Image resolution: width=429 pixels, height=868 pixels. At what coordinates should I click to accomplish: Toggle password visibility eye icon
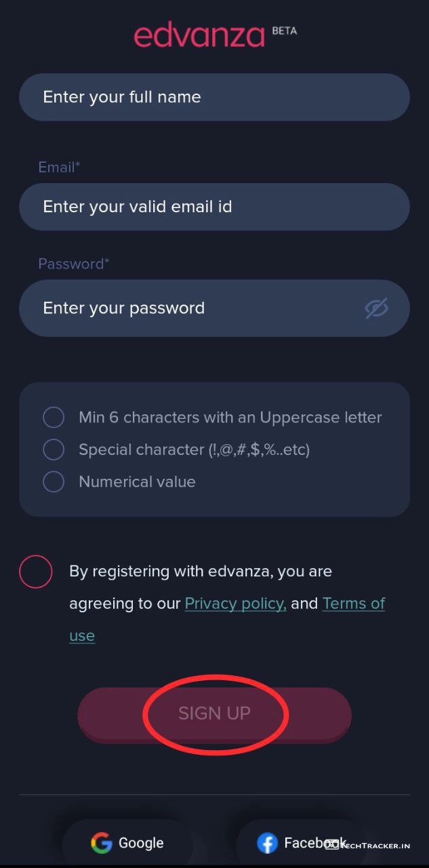pos(376,308)
